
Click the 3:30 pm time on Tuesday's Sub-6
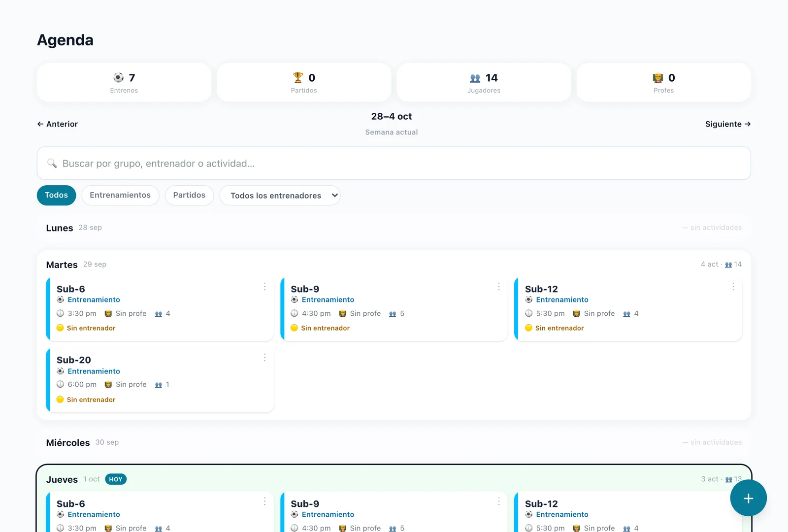click(x=82, y=313)
